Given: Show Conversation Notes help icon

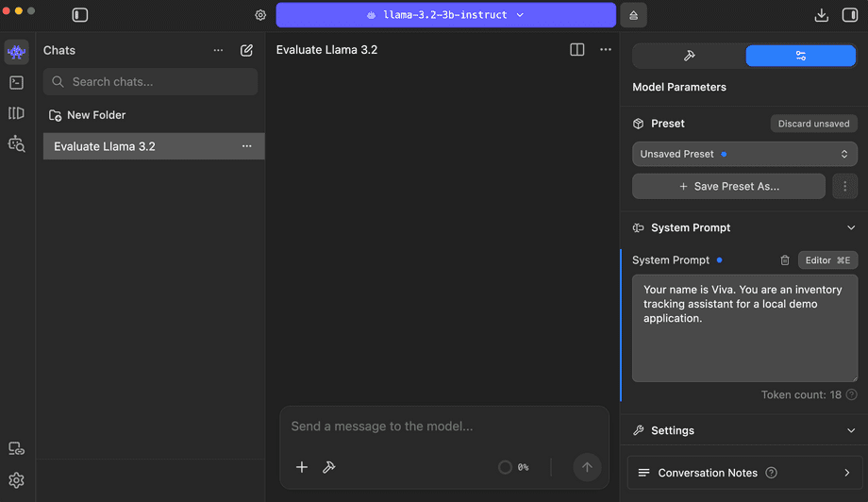Looking at the screenshot, I should (x=771, y=473).
